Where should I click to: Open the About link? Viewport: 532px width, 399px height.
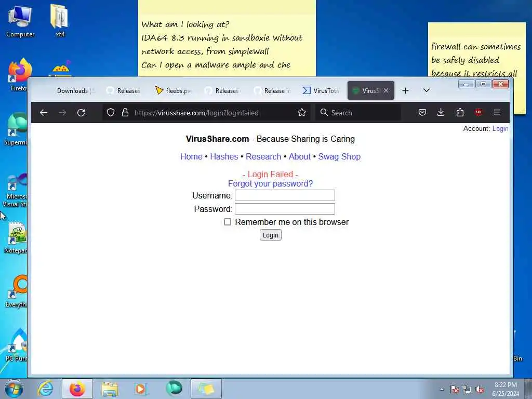click(300, 156)
